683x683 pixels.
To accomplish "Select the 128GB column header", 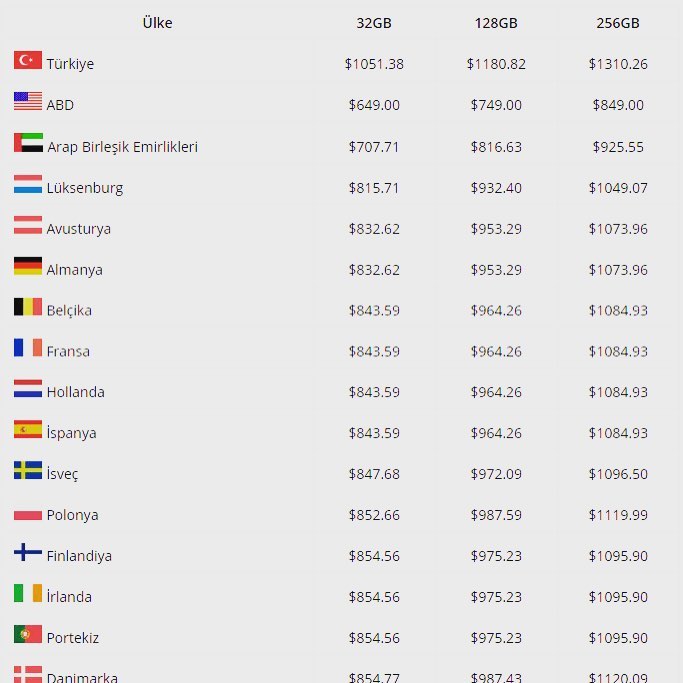I will pyautogui.click(x=496, y=23).
